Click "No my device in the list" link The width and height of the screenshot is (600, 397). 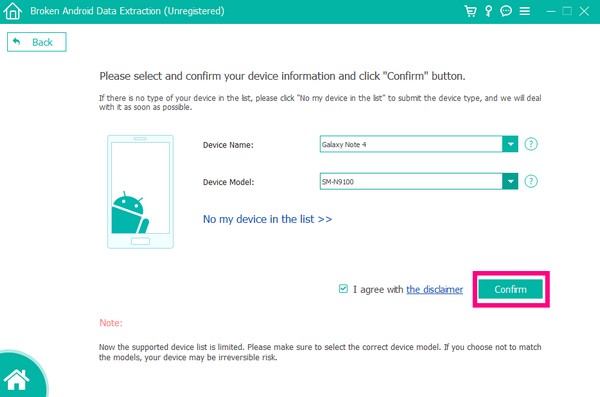pyautogui.click(x=267, y=219)
